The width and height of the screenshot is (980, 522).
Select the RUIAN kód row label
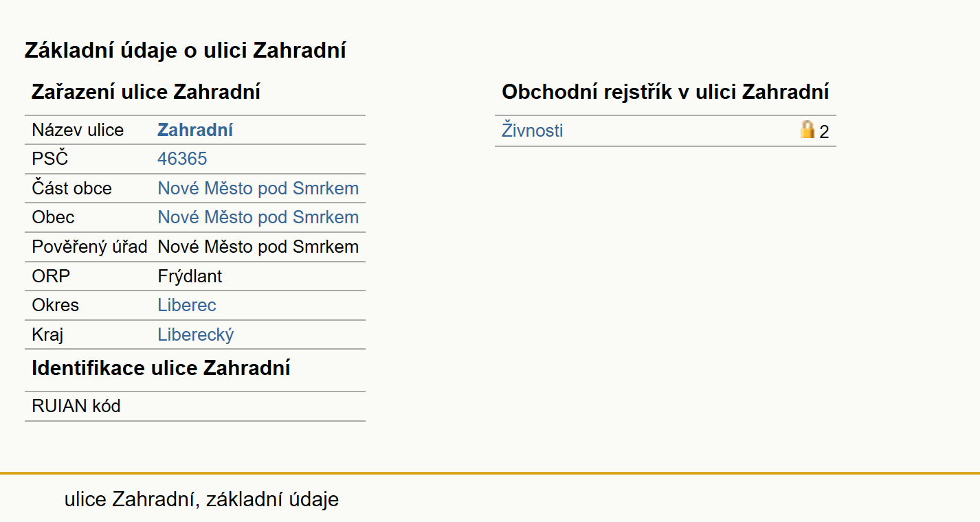(76, 406)
